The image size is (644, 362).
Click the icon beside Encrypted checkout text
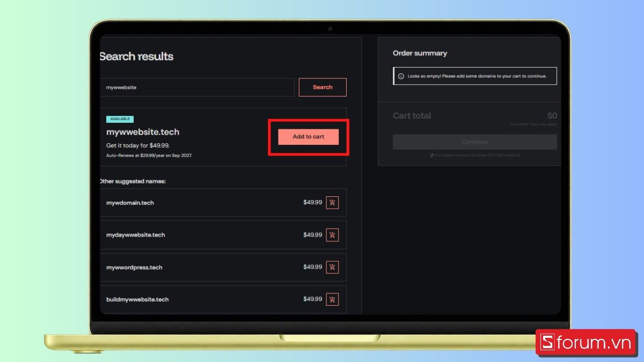pos(432,156)
